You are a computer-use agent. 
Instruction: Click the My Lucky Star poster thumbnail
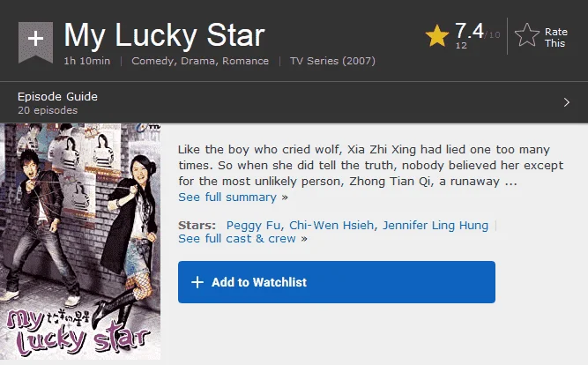click(x=80, y=242)
